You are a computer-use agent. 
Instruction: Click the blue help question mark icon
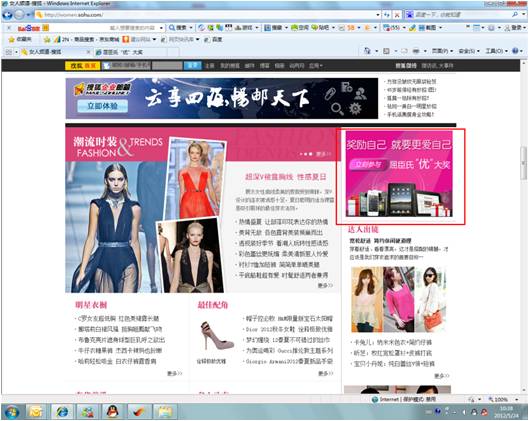point(515,51)
